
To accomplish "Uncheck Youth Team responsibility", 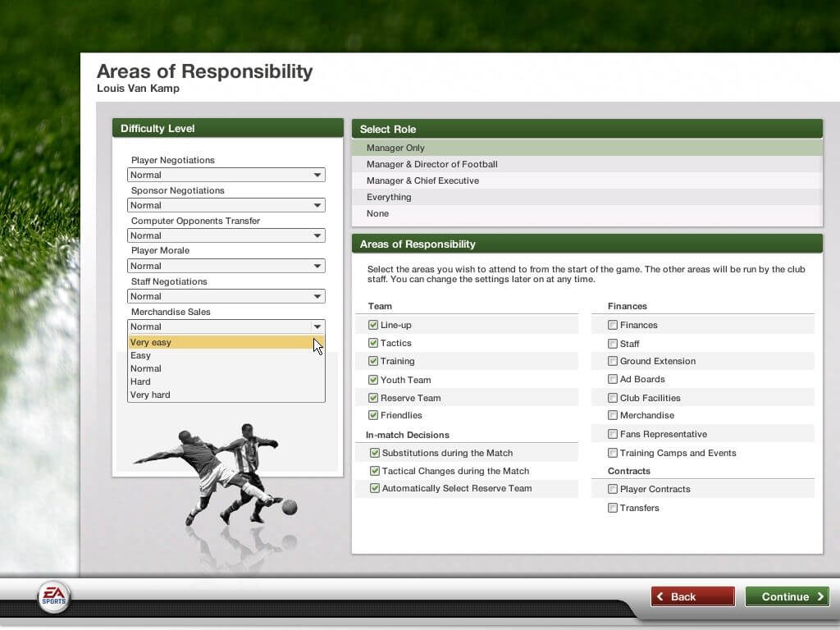I will pyautogui.click(x=373, y=380).
